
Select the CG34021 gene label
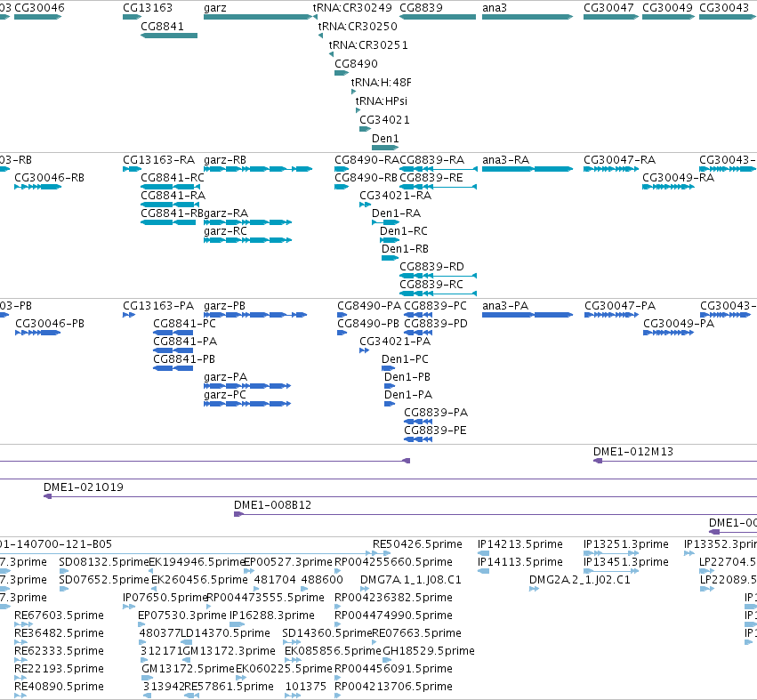385,120
